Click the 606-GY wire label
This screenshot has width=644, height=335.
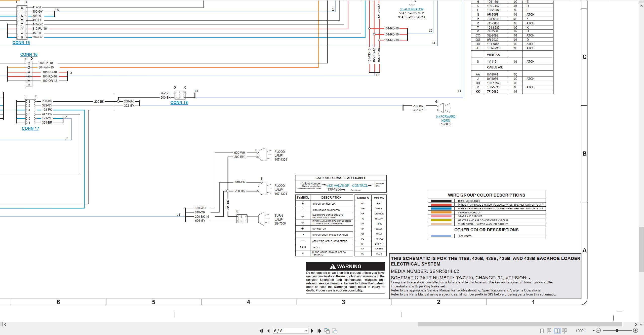(x=200, y=221)
